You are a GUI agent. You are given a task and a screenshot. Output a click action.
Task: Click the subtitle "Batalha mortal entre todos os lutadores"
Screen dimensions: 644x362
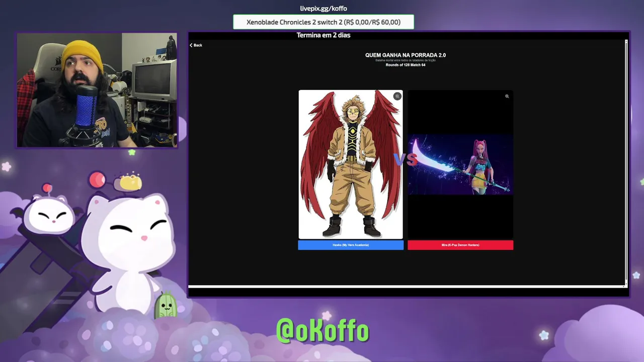coord(406,60)
